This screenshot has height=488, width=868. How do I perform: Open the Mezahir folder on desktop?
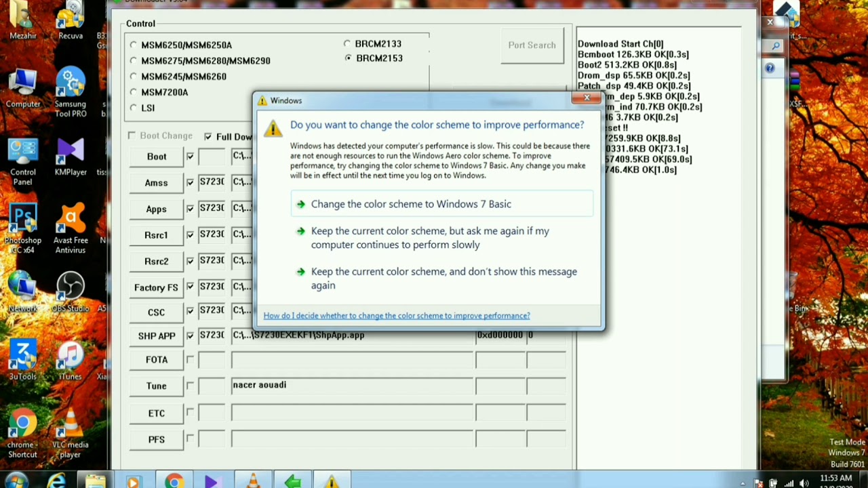pos(22,20)
